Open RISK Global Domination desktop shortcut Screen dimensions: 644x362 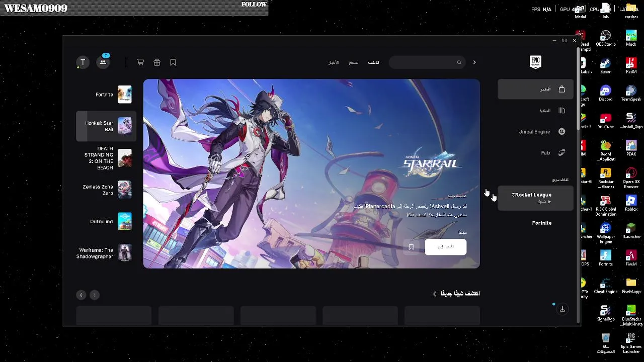click(x=606, y=206)
